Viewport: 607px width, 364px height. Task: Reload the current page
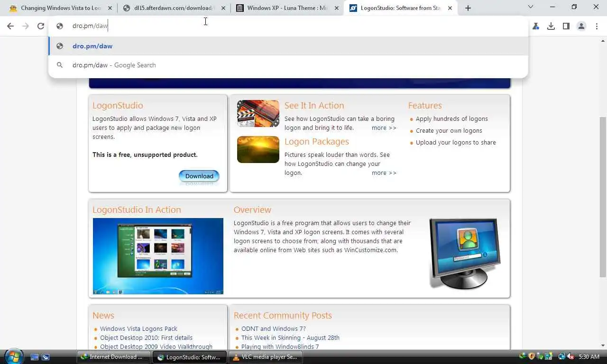pyautogui.click(x=41, y=27)
